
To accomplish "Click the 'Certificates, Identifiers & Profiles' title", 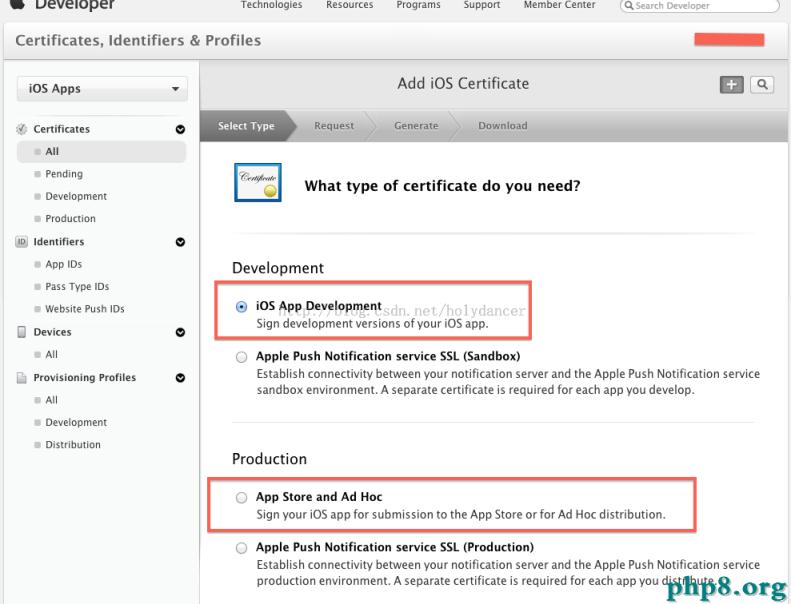I will [x=138, y=40].
